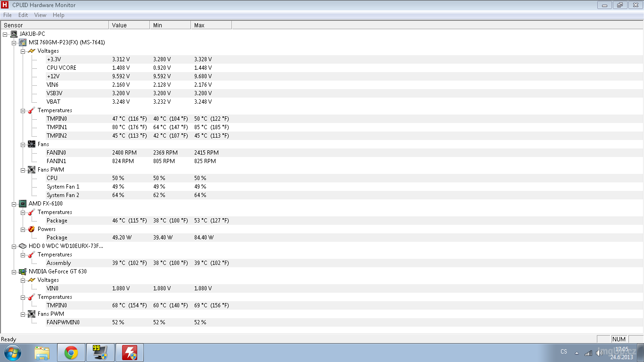Click the Fans PWM icon under the MSI motherboard
644x362 pixels.
coord(32,170)
